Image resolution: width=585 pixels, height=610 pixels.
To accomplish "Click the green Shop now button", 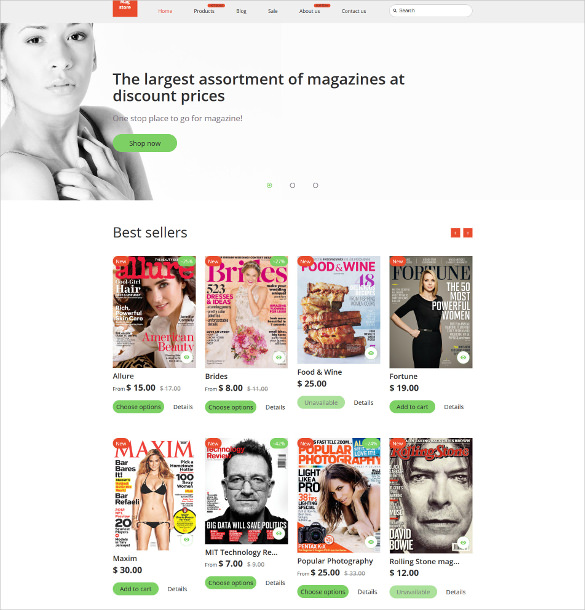I will tap(145, 143).
